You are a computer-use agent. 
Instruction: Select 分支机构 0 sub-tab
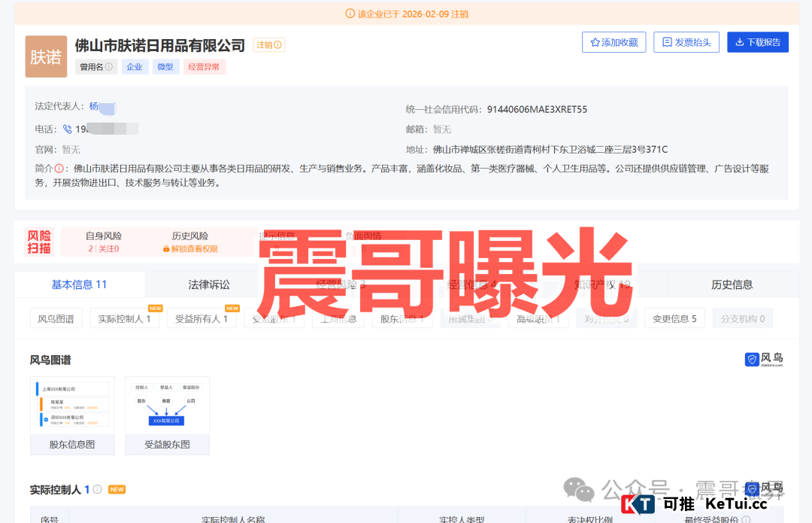coord(743,319)
